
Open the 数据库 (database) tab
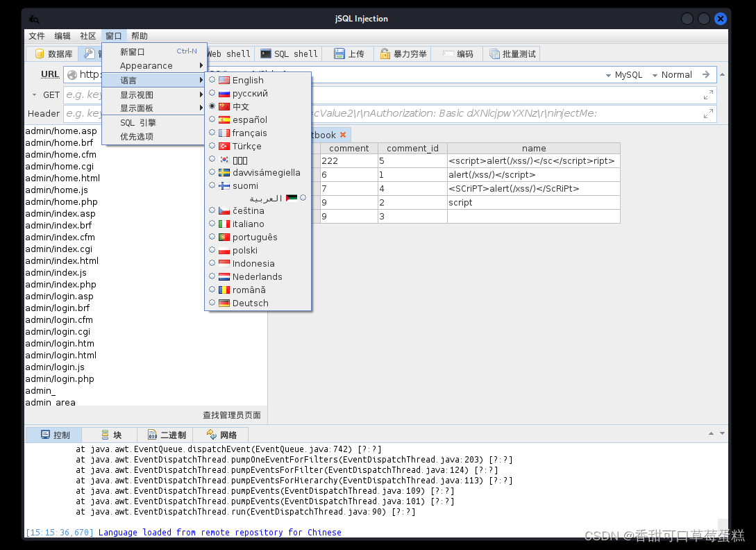click(x=53, y=53)
